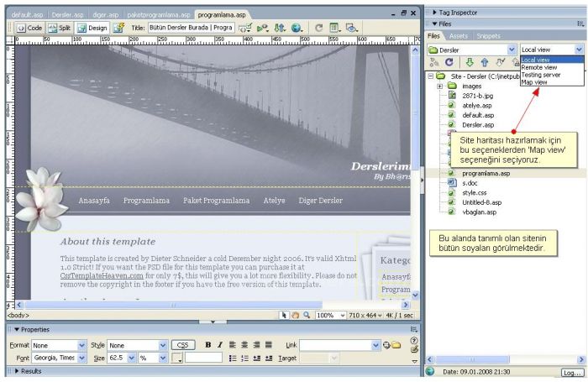Switch to Split view
The image size is (588, 382).
[x=60, y=28]
